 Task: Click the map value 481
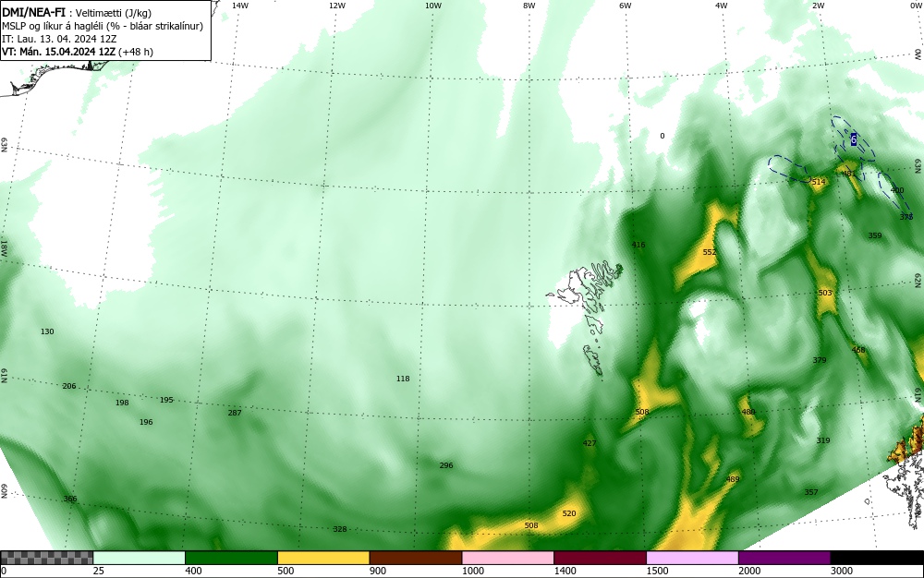849,174
